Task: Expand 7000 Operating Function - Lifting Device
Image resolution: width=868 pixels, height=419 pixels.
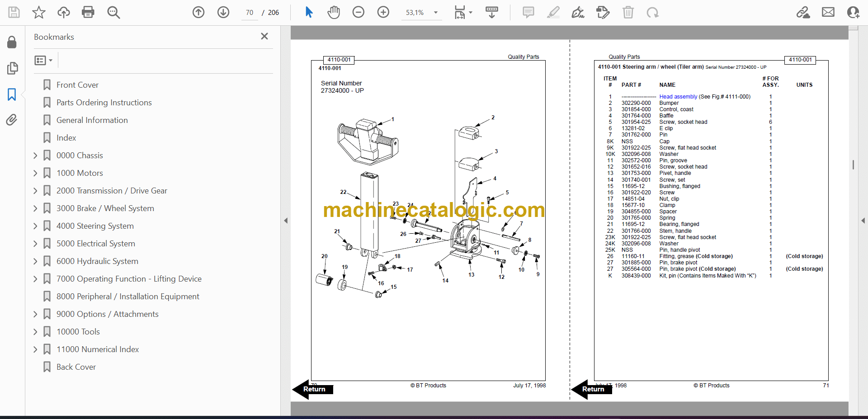Action: pyautogui.click(x=35, y=279)
